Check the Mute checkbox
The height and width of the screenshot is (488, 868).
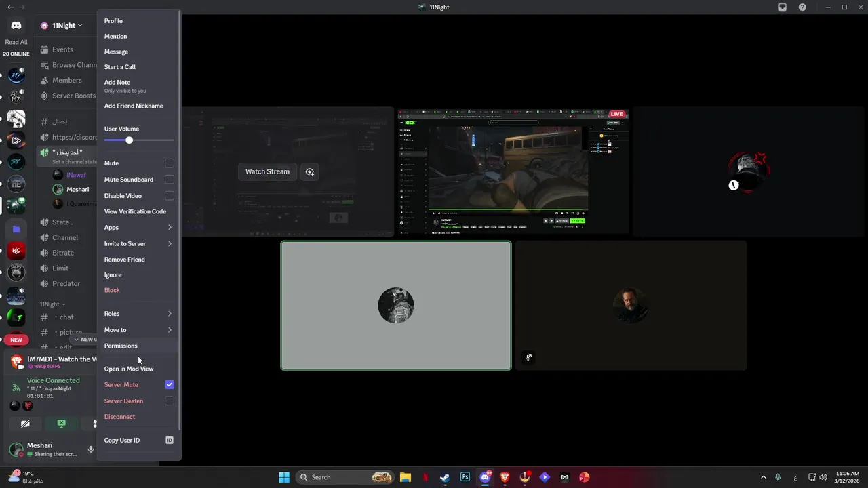click(x=170, y=163)
